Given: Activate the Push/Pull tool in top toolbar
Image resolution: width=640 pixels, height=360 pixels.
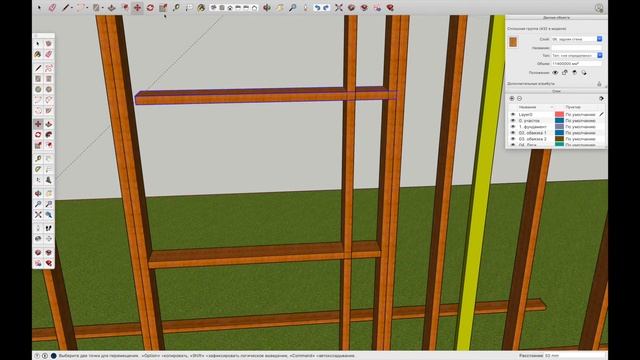Looking at the screenshot, I should 111,7.
